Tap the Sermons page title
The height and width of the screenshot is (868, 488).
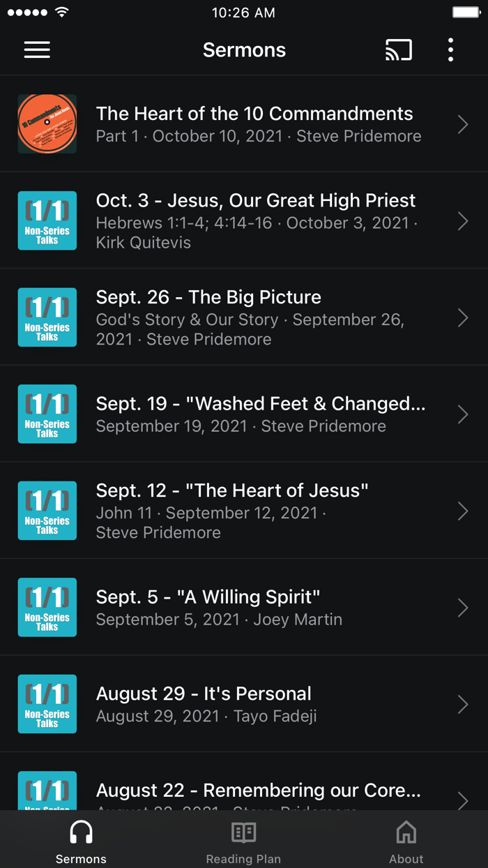(x=244, y=50)
